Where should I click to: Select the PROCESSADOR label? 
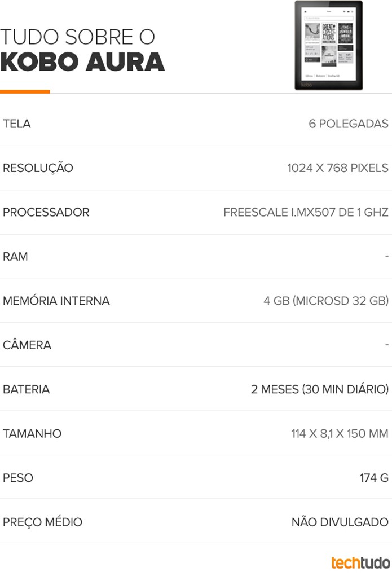pyautogui.click(x=46, y=212)
